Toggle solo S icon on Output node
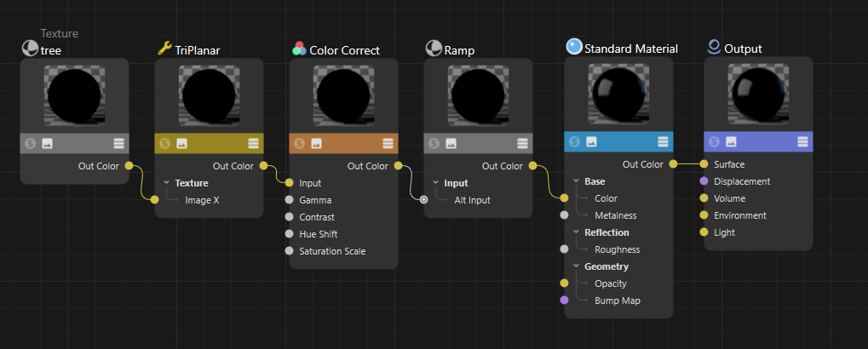 [714, 141]
